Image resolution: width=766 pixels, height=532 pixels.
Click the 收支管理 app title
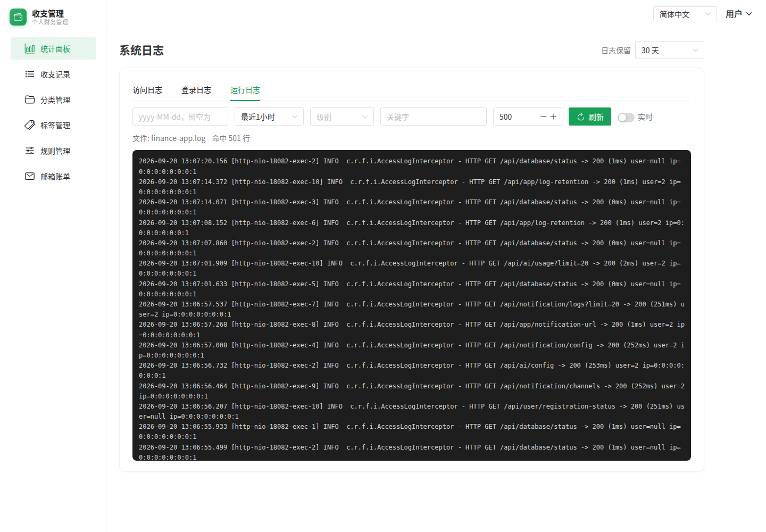point(48,13)
